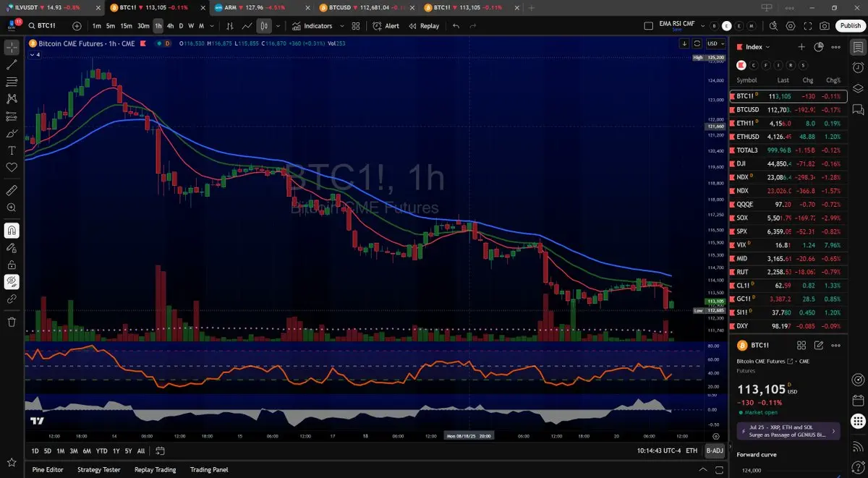Open the Indicators dialog
Image resolution: width=868 pixels, height=478 pixels.
(x=312, y=25)
